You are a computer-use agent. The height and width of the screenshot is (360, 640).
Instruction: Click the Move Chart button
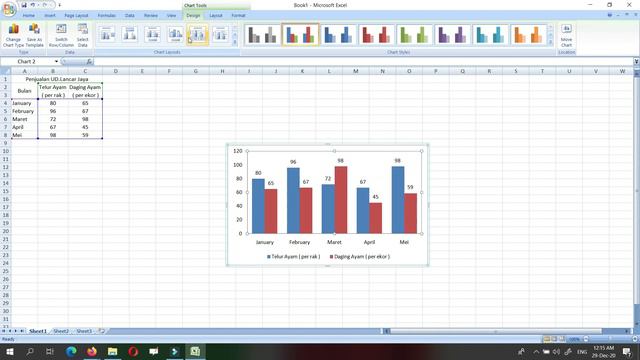pos(566,35)
